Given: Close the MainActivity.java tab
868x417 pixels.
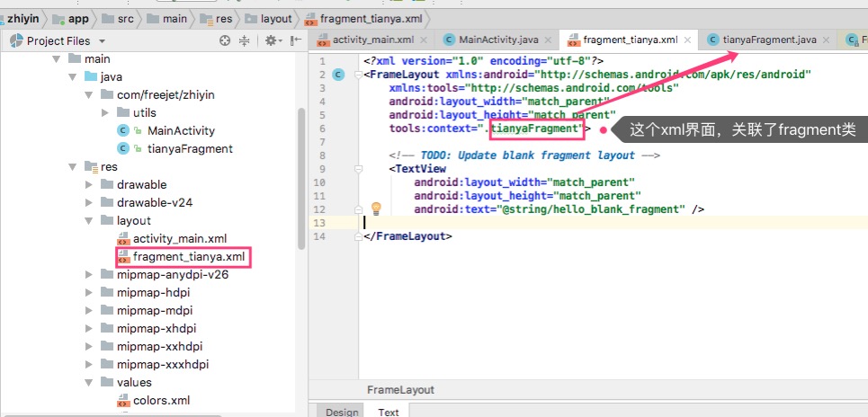Looking at the screenshot, I should [548, 40].
